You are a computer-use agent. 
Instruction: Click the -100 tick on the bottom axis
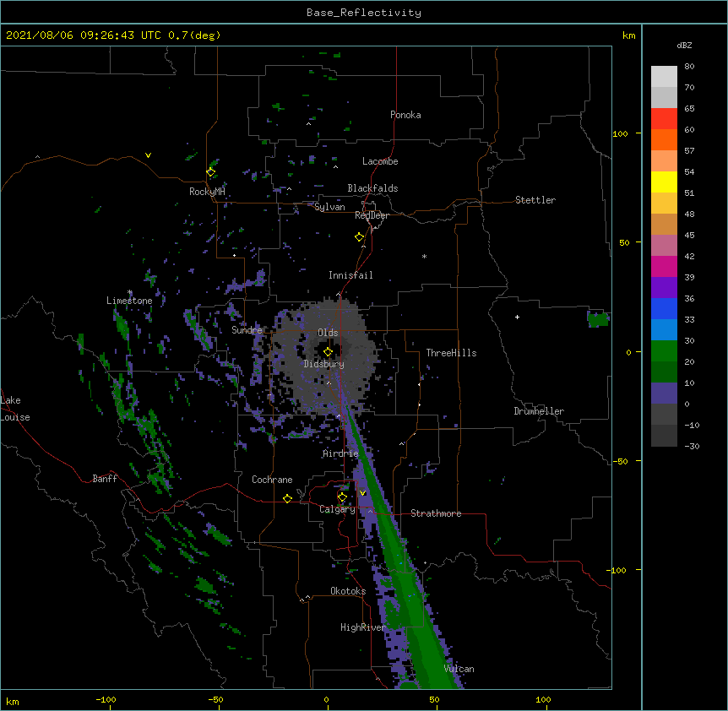click(106, 699)
